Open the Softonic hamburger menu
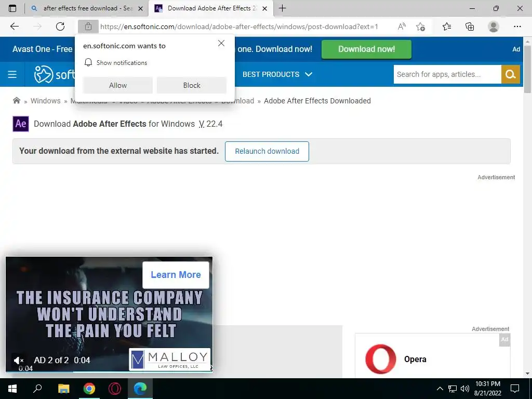 [12, 74]
